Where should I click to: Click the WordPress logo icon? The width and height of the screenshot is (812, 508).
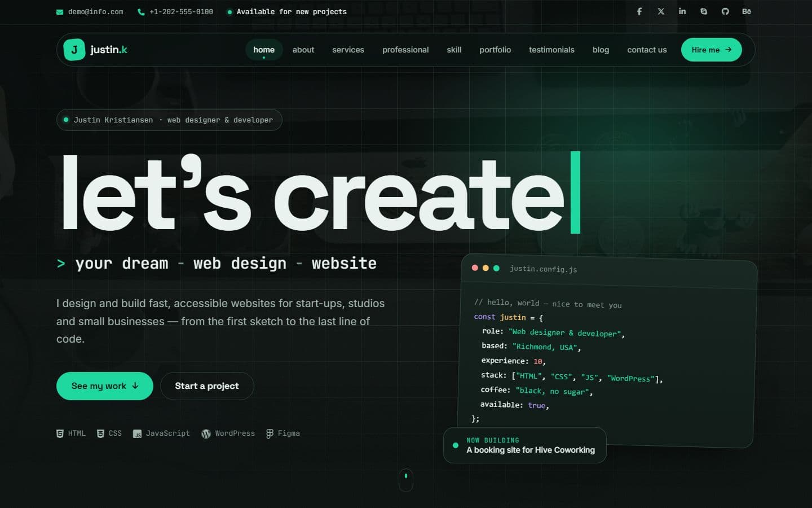click(x=206, y=433)
